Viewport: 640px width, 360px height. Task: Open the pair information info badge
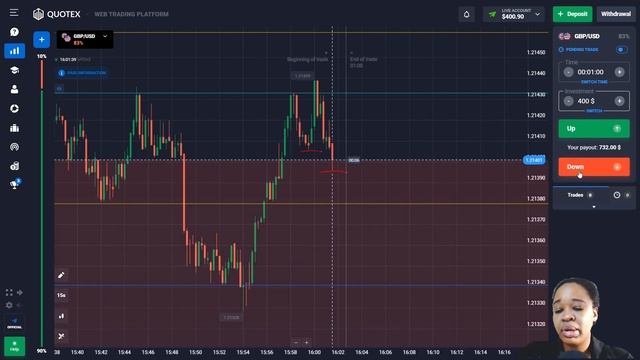(x=82, y=73)
